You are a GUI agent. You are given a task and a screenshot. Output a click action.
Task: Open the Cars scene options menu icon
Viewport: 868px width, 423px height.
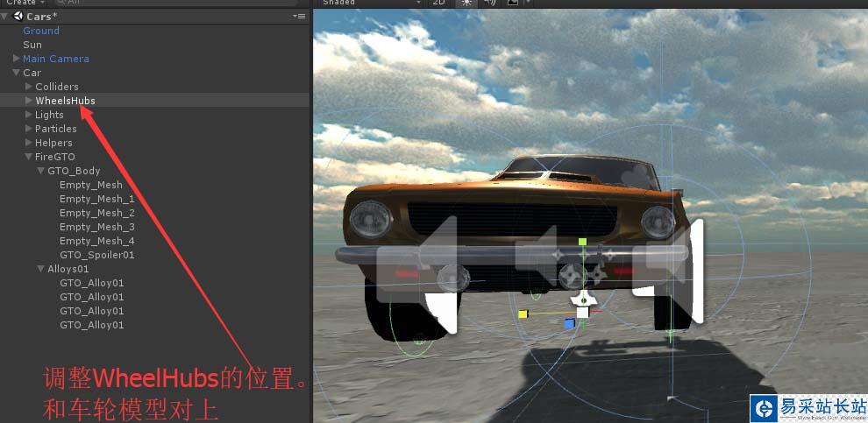click(x=300, y=16)
